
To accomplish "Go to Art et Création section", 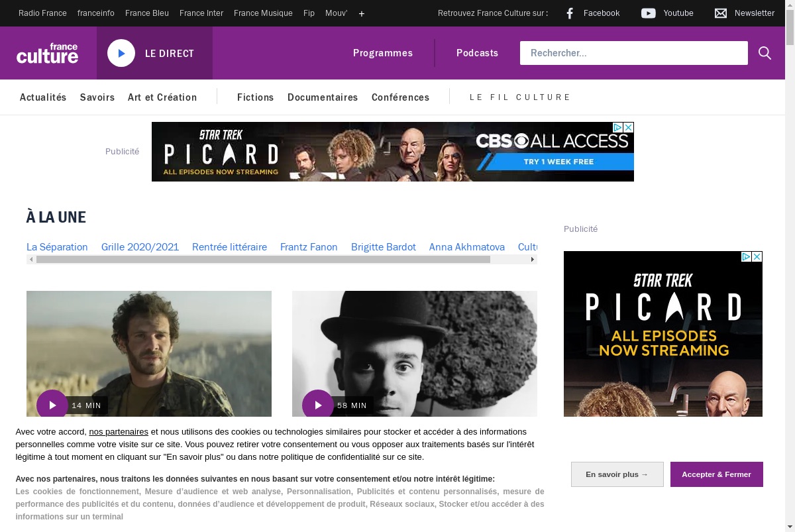I will pyautogui.click(x=162, y=97).
